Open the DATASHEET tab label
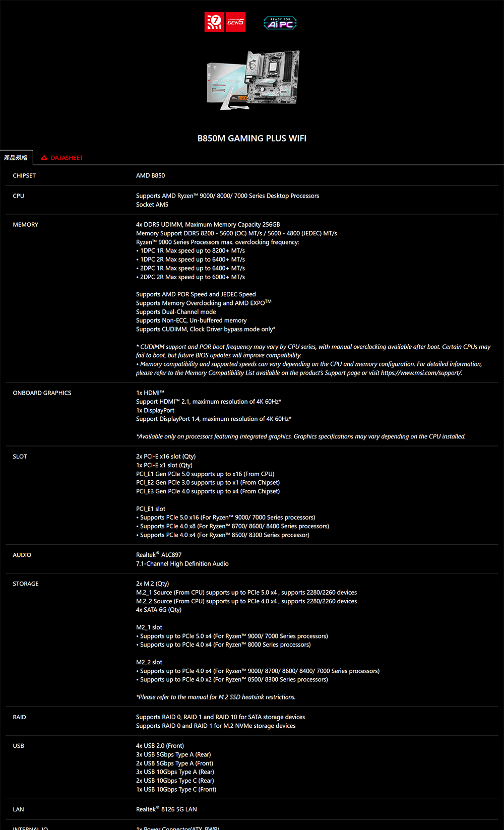The image size is (504, 830). pos(67,158)
